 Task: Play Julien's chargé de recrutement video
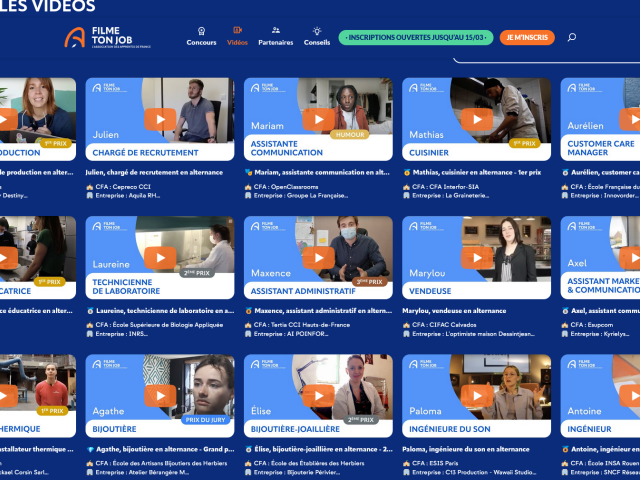[x=160, y=119]
